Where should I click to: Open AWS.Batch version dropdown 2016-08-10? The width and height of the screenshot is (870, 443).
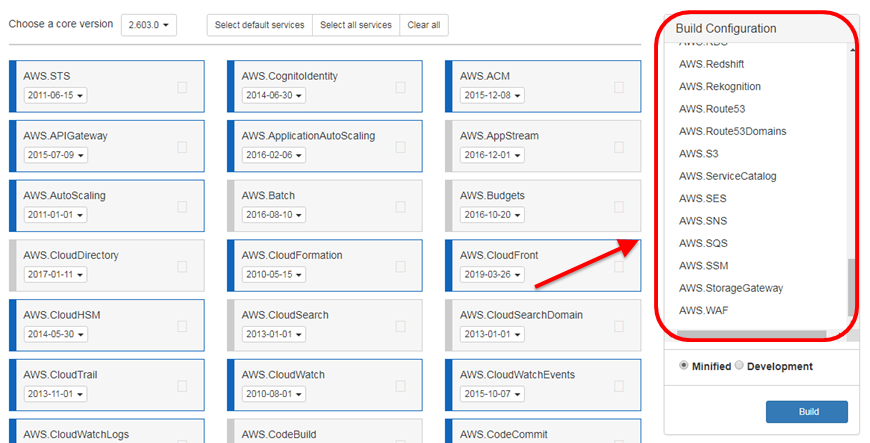(274, 215)
